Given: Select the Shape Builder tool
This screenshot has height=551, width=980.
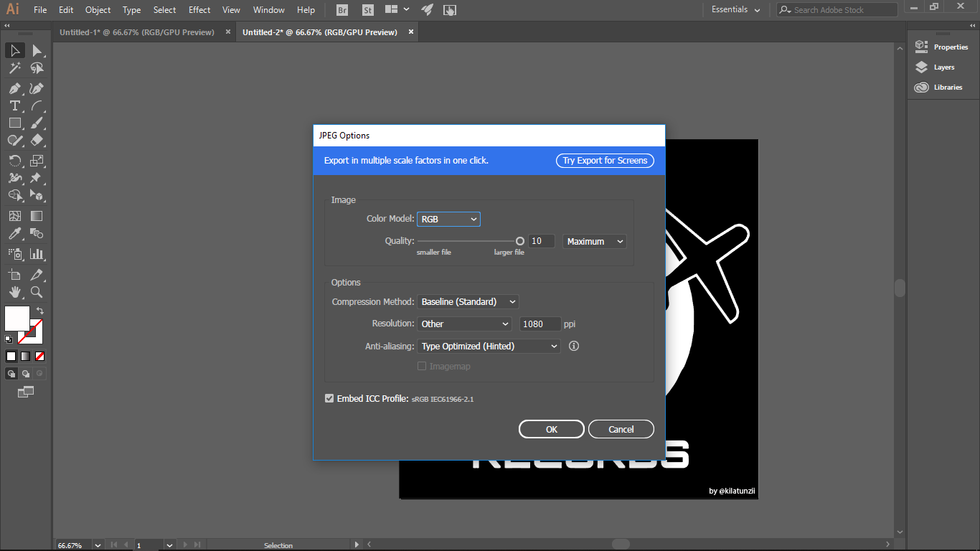Looking at the screenshot, I should tap(15, 194).
